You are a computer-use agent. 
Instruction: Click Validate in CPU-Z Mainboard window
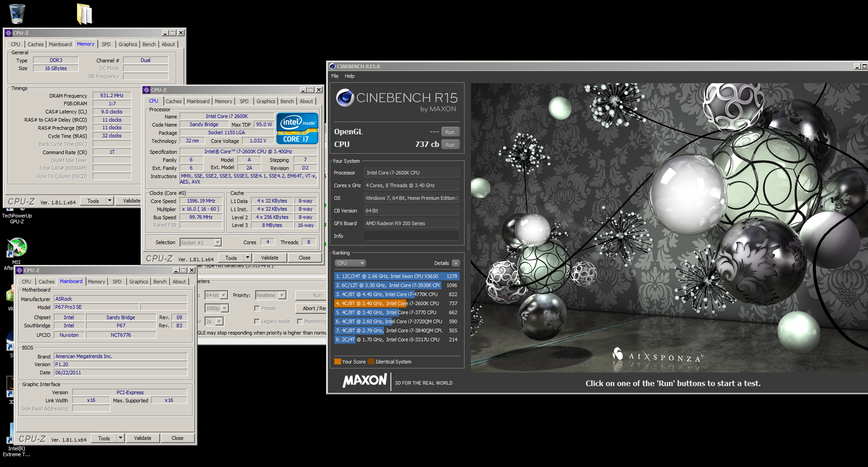click(142, 438)
